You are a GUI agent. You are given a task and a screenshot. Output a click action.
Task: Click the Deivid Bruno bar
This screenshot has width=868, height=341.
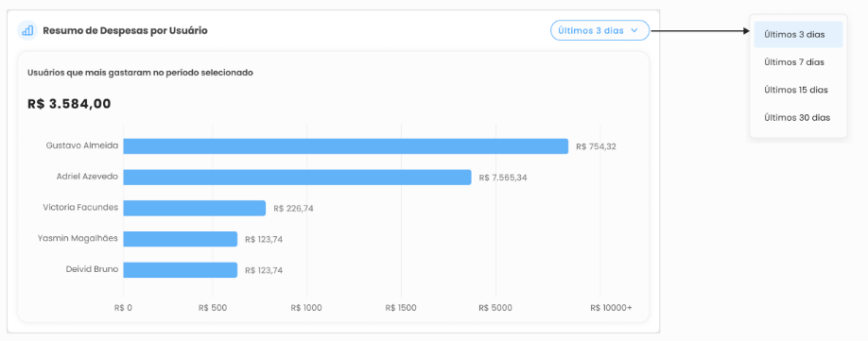point(180,270)
